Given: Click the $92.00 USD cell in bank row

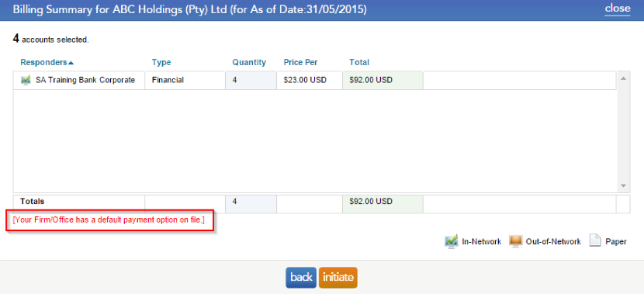Looking at the screenshot, I should pyautogui.click(x=383, y=81).
